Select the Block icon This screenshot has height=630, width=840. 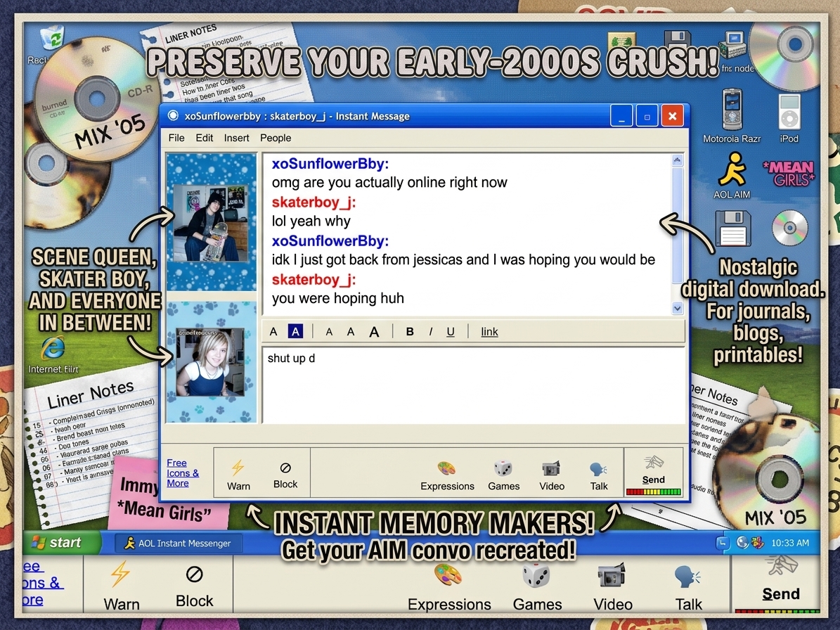285,472
